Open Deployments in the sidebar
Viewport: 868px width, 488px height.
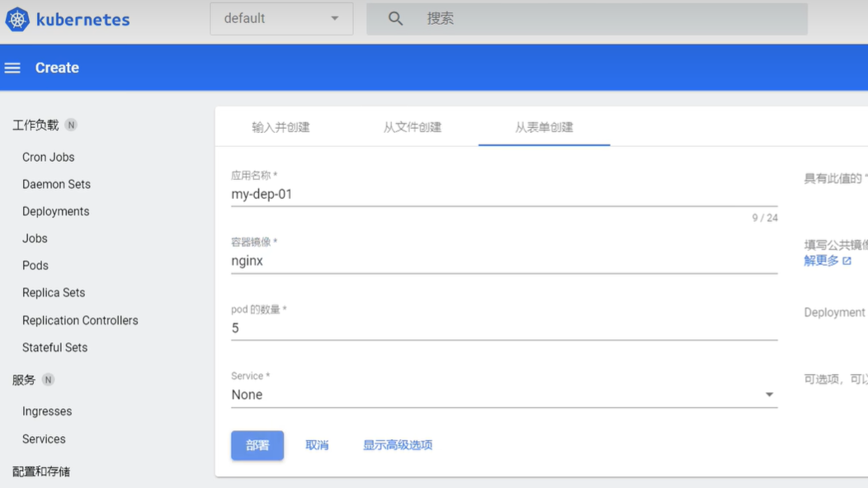point(55,211)
